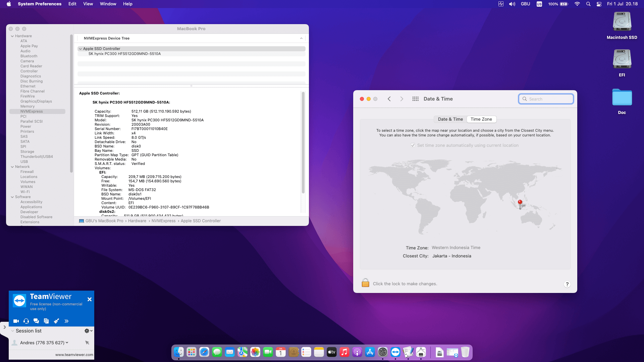Open Date & Time help button
The width and height of the screenshot is (644, 362).
click(x=567, y=284)
